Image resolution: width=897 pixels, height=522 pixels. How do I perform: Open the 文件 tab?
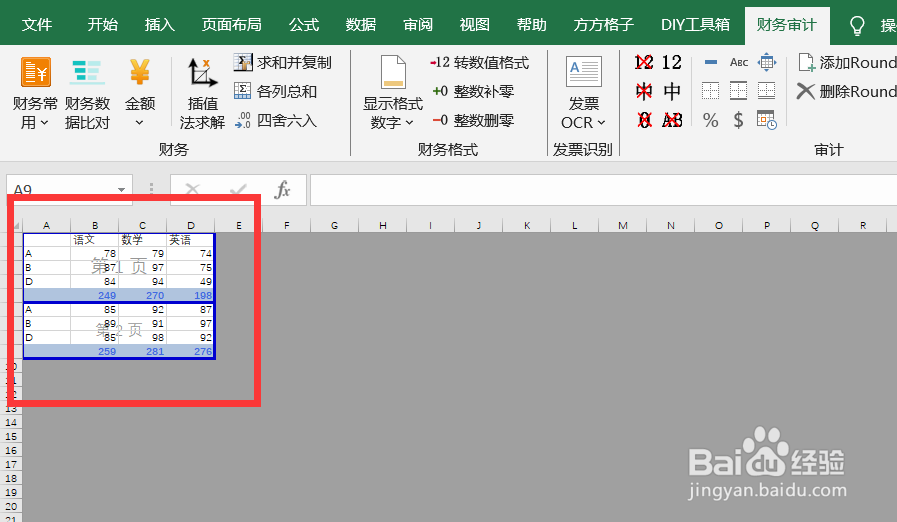point(37,25)
